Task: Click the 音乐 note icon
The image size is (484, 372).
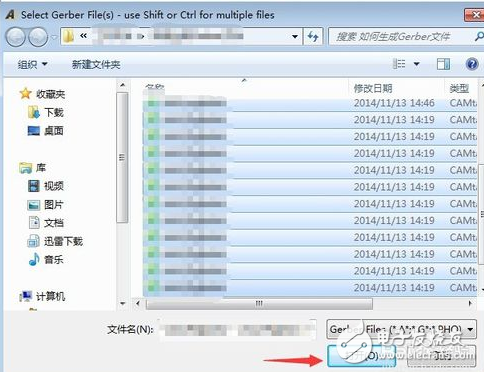Action: point(34,259)
